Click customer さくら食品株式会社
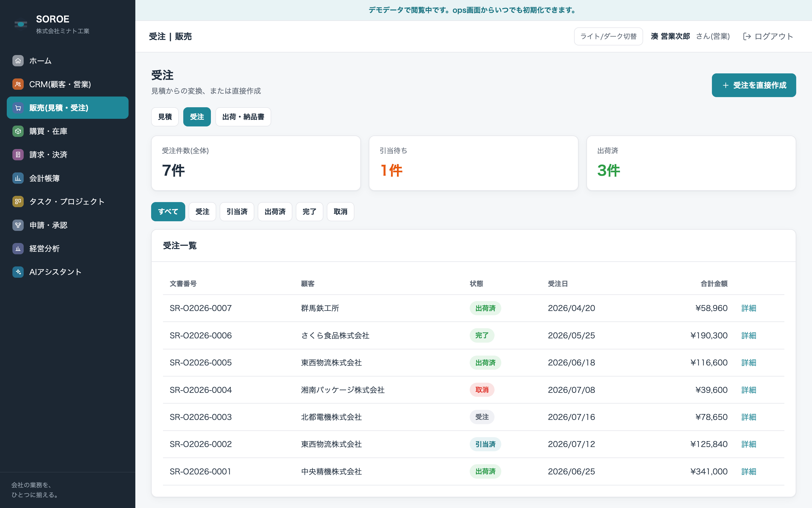Image resolution: width=812 pixels, height=508 pixels. (335, 335)
